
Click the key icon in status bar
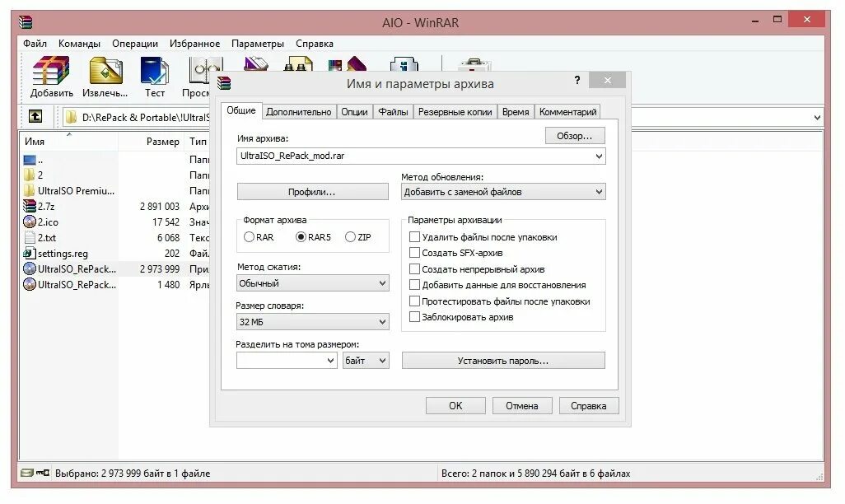click(x=43, y=473)
